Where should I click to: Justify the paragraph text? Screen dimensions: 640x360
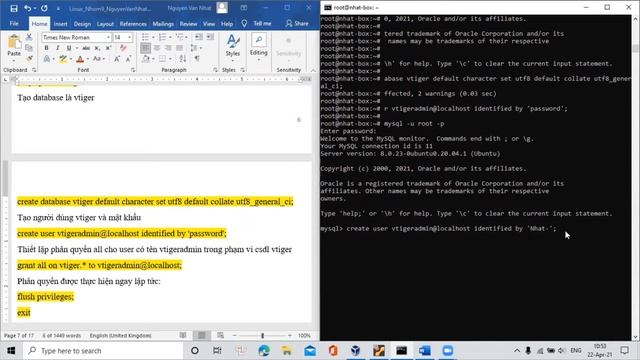pyautogui.click(x=179, y=48)
